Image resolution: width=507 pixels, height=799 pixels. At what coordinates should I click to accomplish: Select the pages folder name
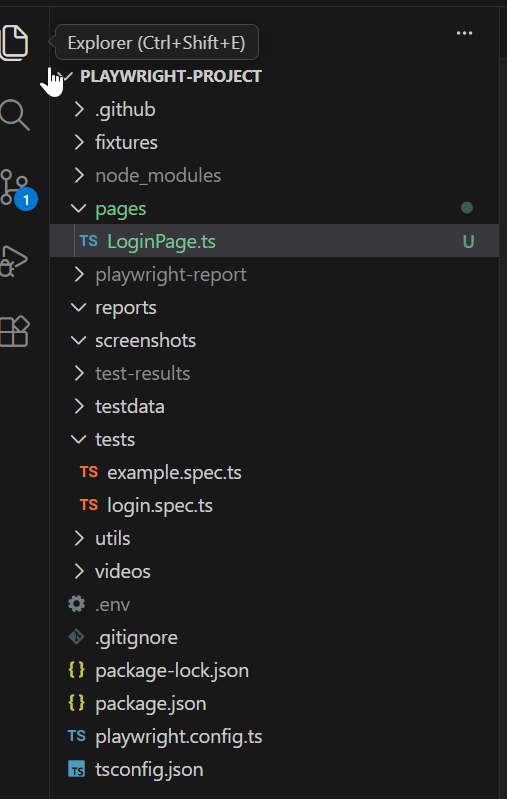pos(121,209)
